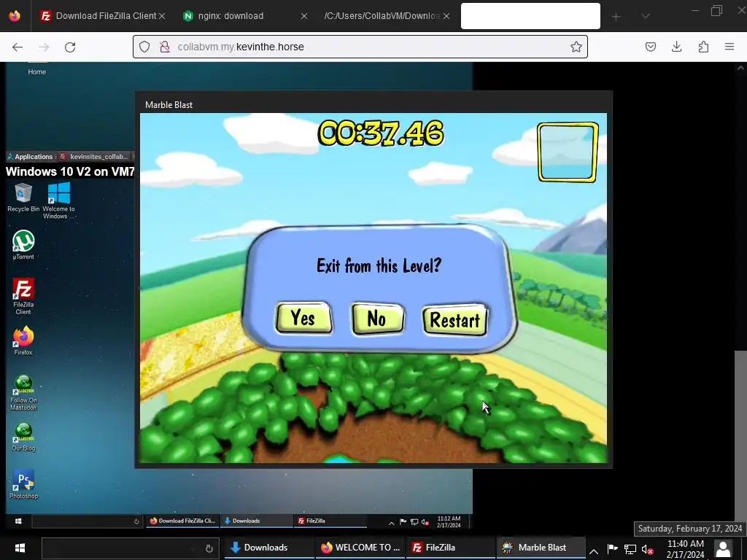
Task: Select inner taskbar FileZilla item
Action: click(330, 521)
